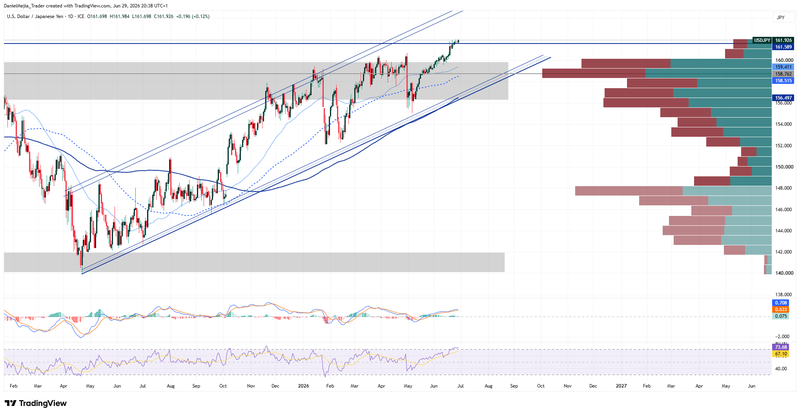Select the 161.926 last price label

tap(783, 40)
